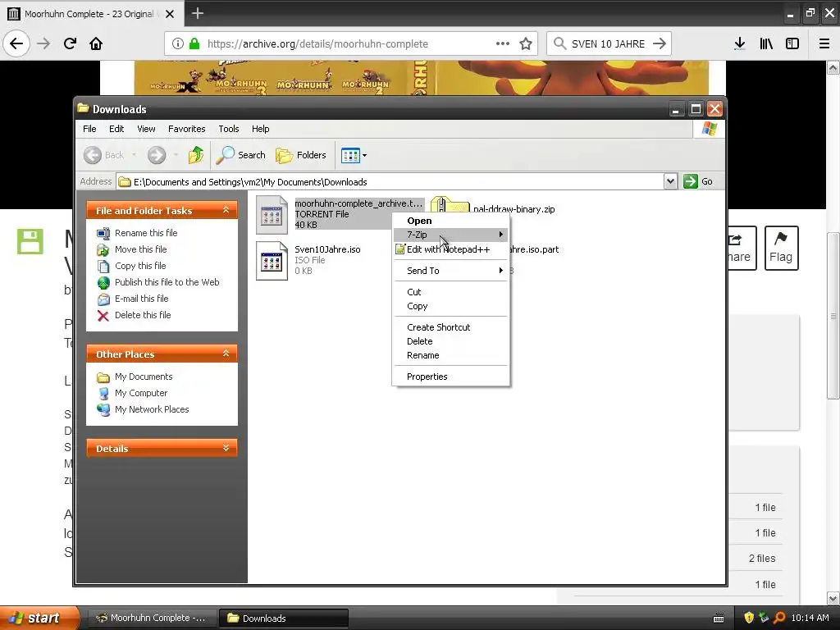Click the Explorer Search toolbar button

(240, 155)
